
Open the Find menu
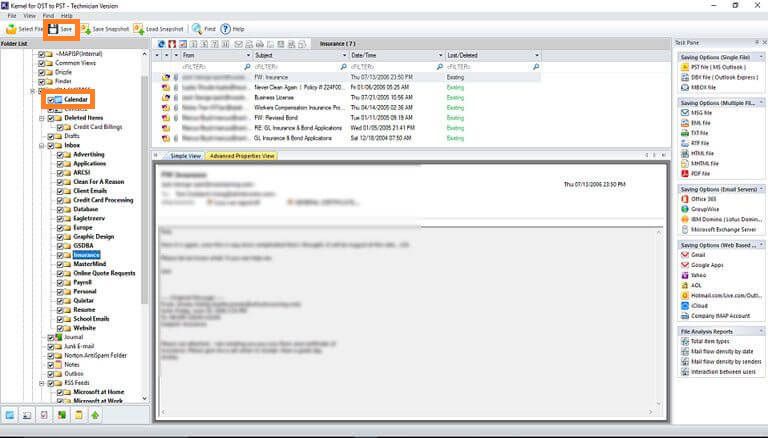click(x=48, y=16)
